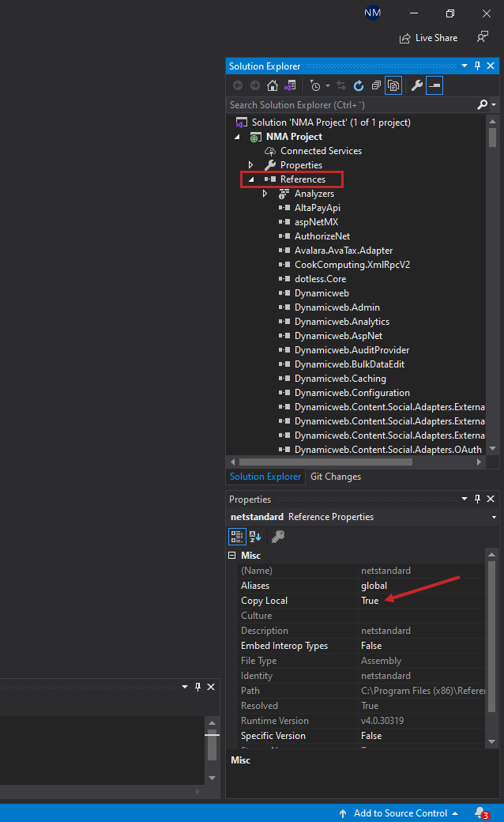
Task: Click the Pending Changes Filter clock icon
Action: [x=316, y=85]
